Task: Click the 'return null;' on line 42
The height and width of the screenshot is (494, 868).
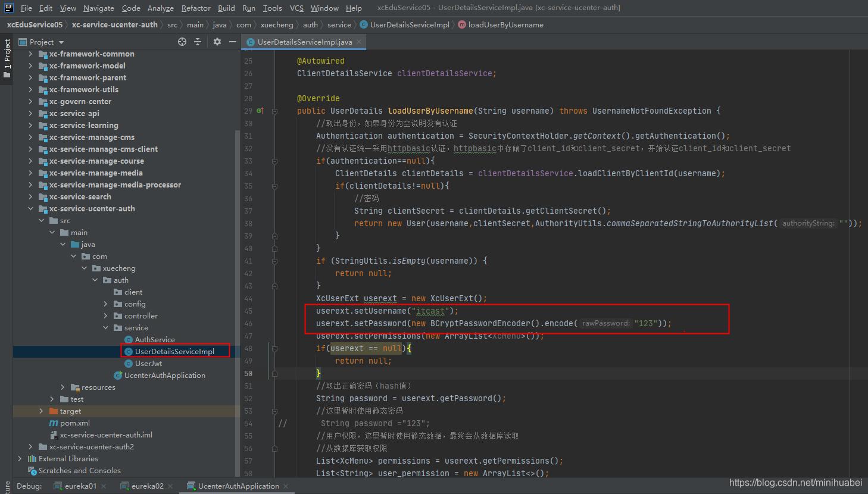Action: pyautogui.click(x=363, y=273)
